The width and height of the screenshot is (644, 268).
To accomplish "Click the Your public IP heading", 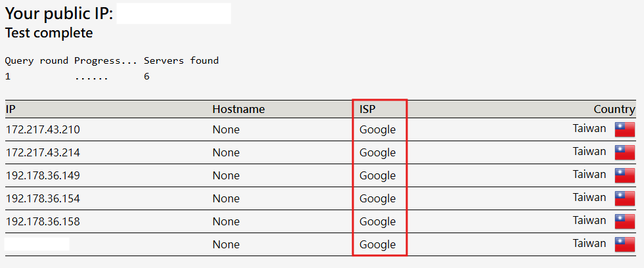I will pos(59,14).
